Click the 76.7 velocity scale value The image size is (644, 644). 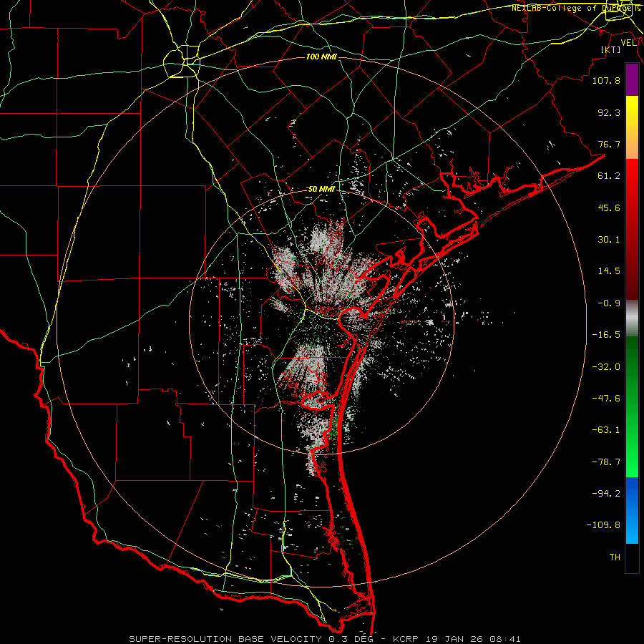(609, 144)
